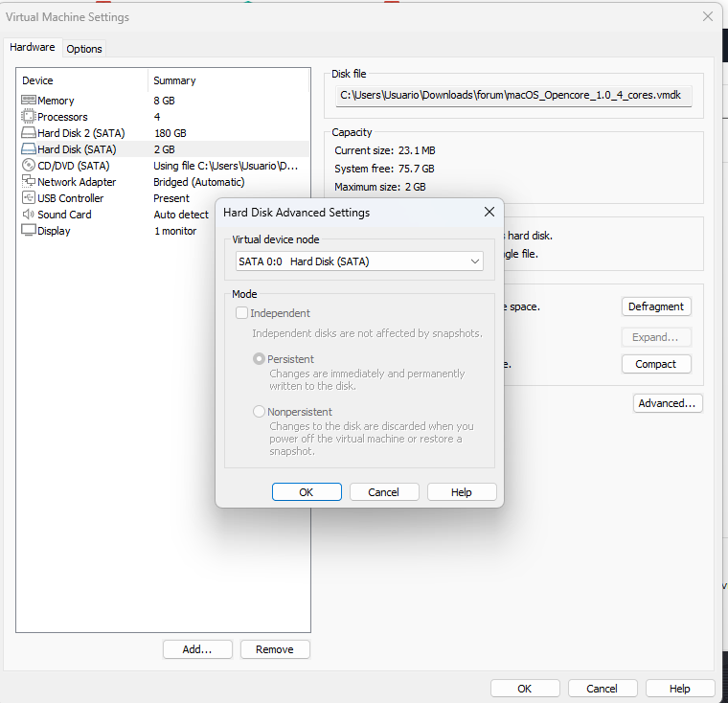Select the Persistent radio button

(x=259, y=359)
